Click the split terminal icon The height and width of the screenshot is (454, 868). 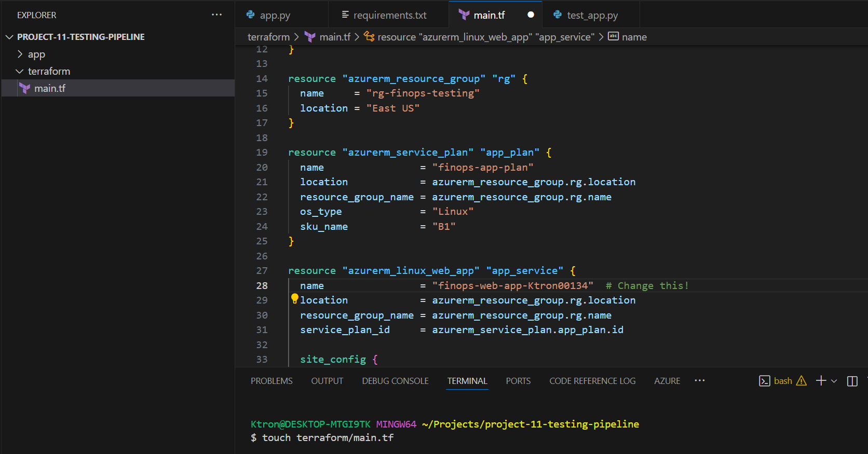coord(852,381)
